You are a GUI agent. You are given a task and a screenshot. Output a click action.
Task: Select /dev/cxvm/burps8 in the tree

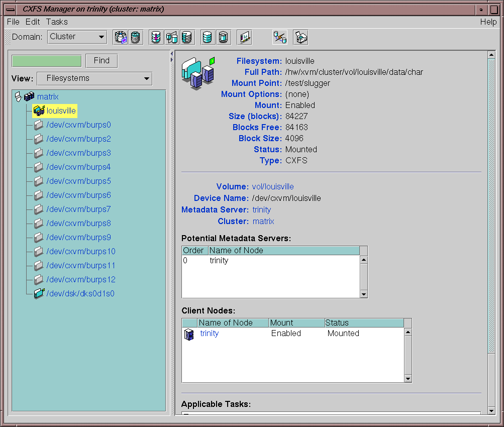(79, 224)
